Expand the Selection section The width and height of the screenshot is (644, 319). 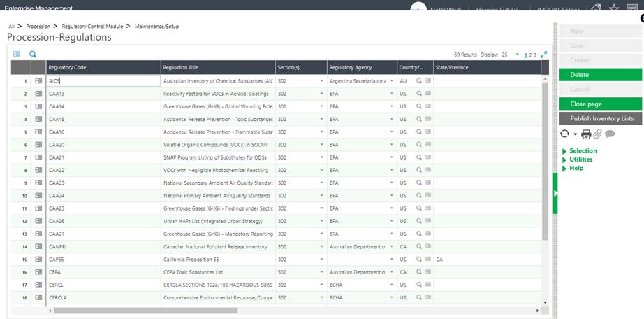(583, 151)
